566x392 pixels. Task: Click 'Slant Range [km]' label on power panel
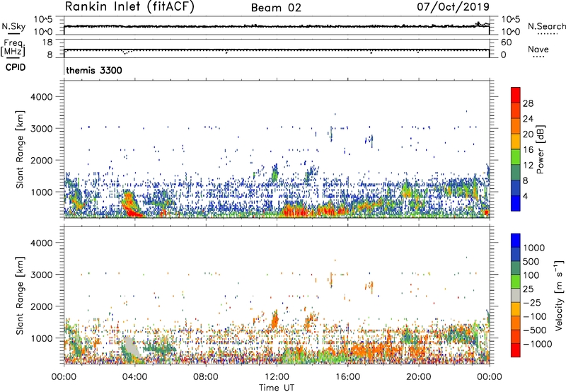pyautogui.click(x=20, y=149)
